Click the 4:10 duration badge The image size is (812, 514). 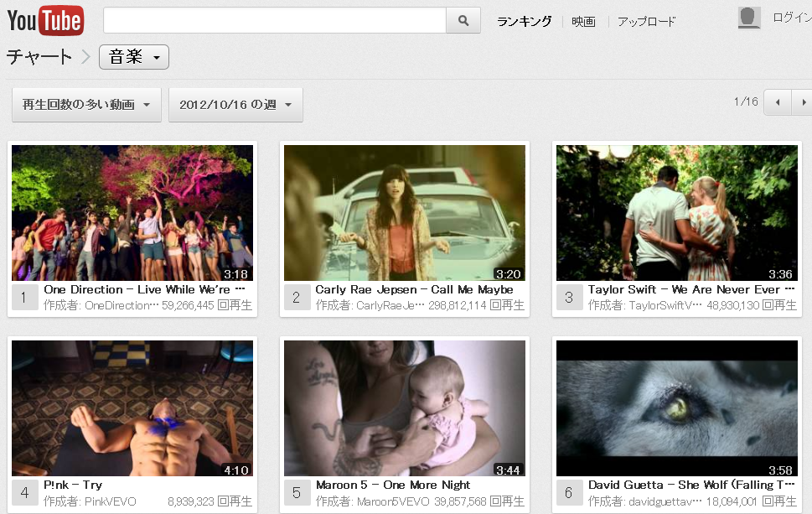(236, 470)
